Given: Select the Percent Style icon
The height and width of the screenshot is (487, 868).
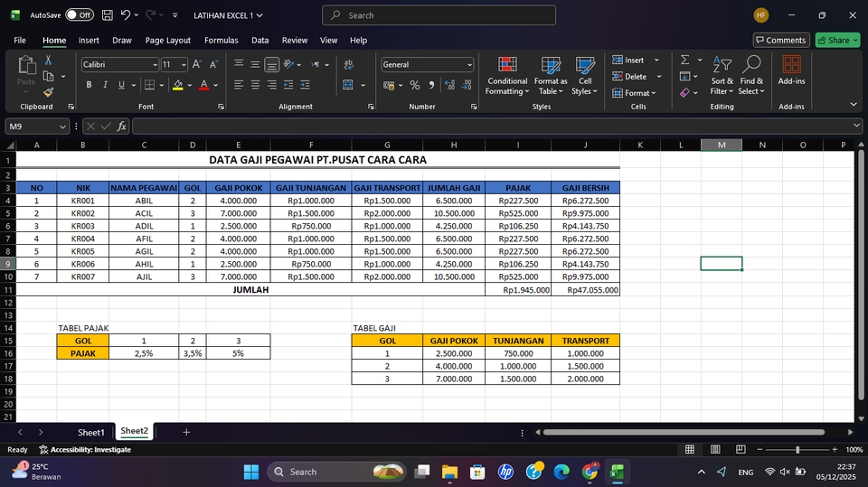Looking at the screenshot, I should [415, 85].
